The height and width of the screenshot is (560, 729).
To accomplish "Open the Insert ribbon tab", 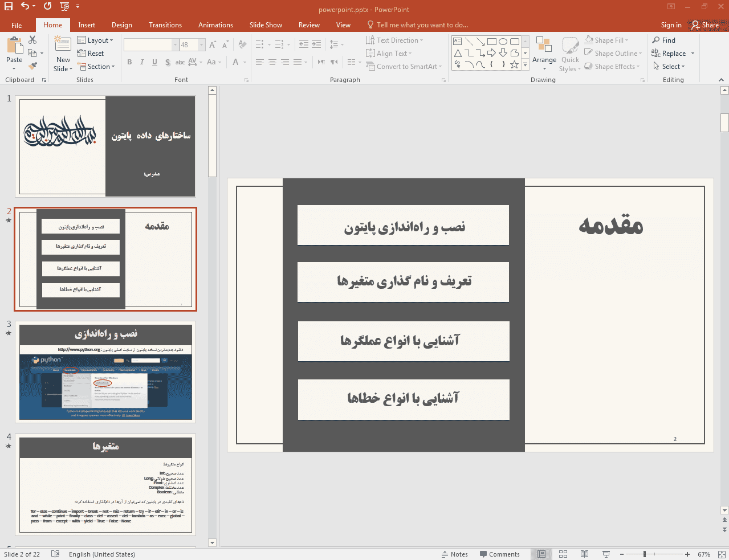I will pos(87,25).
